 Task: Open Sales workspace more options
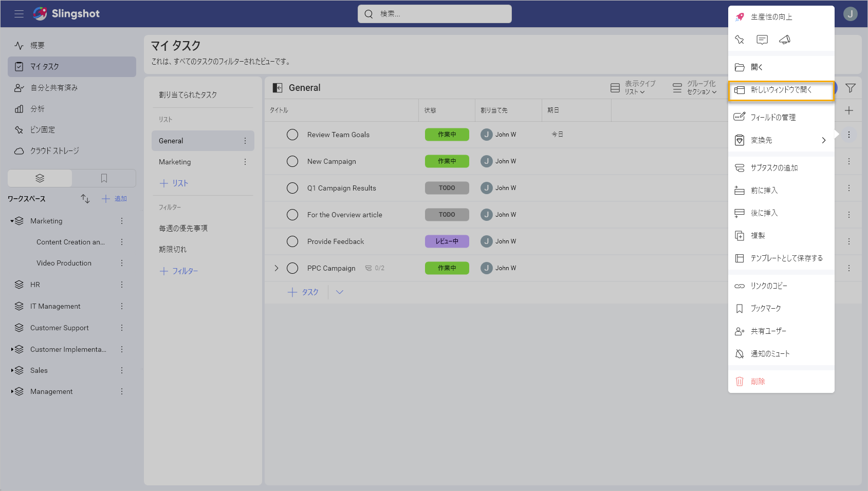point(122,370)
